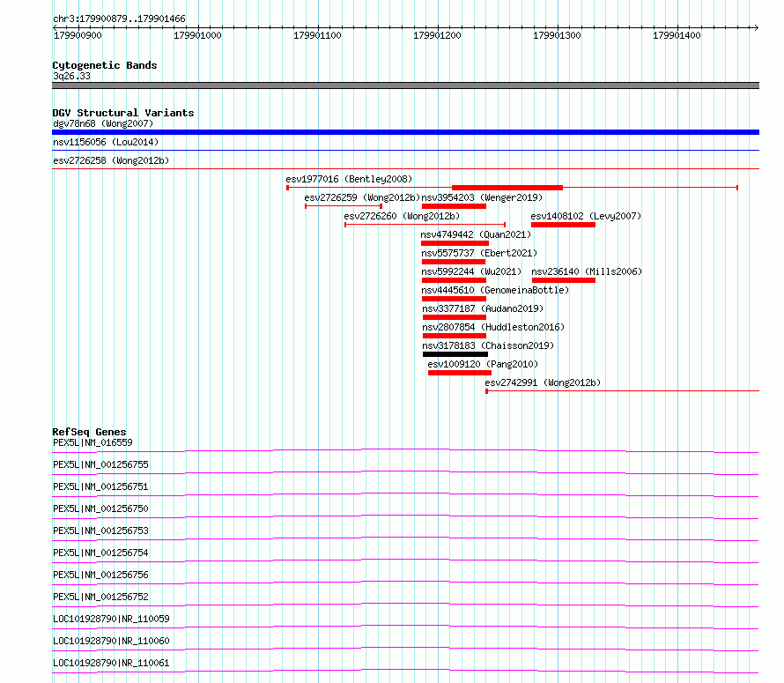Click the right arrow end of the ruler
Viewport: 784px width, 683px height.
[756, 27]
